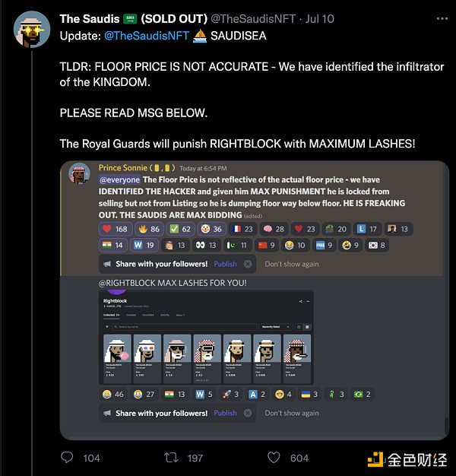Click the retweet icon
The height and width of the screenshot is (476, 456).
click(171, 458)
